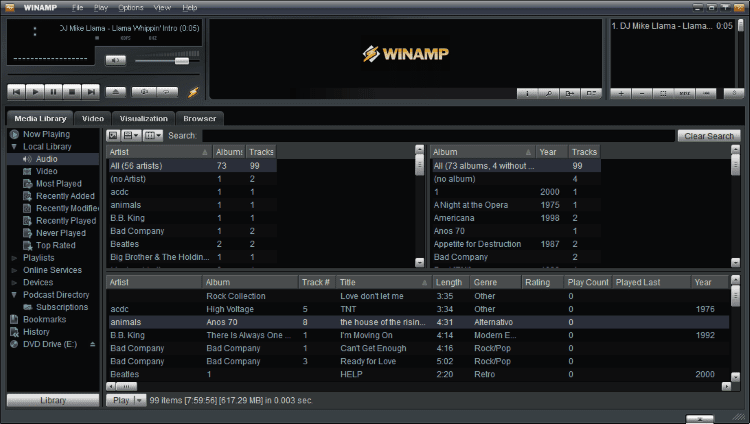Expand the Playlists tree node
Viewport: 750px width, 424px height.
pyautogui.click(x=14, y=258)
